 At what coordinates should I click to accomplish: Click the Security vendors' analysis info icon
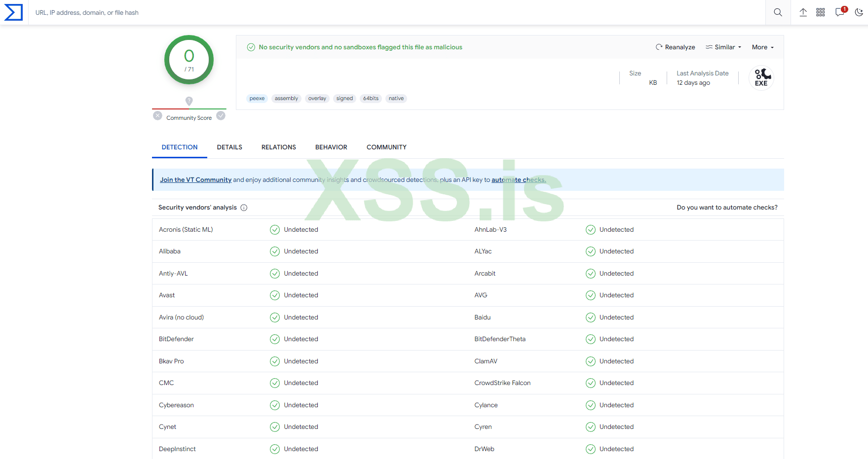(244, 208)
